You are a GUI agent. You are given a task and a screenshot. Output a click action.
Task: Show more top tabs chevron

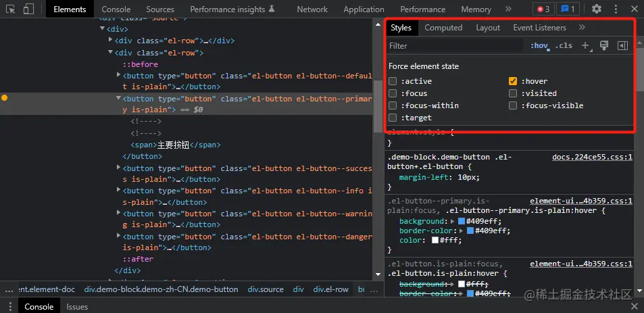coord(508,9)
